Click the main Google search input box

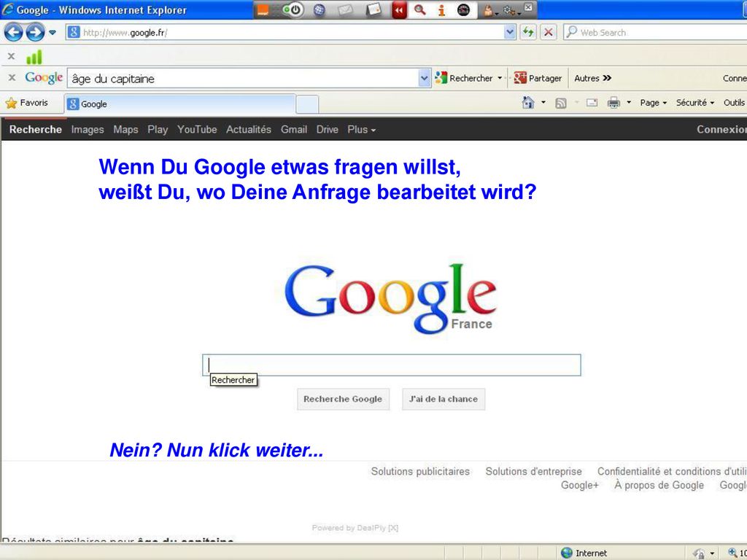click(x=392, y=365)
